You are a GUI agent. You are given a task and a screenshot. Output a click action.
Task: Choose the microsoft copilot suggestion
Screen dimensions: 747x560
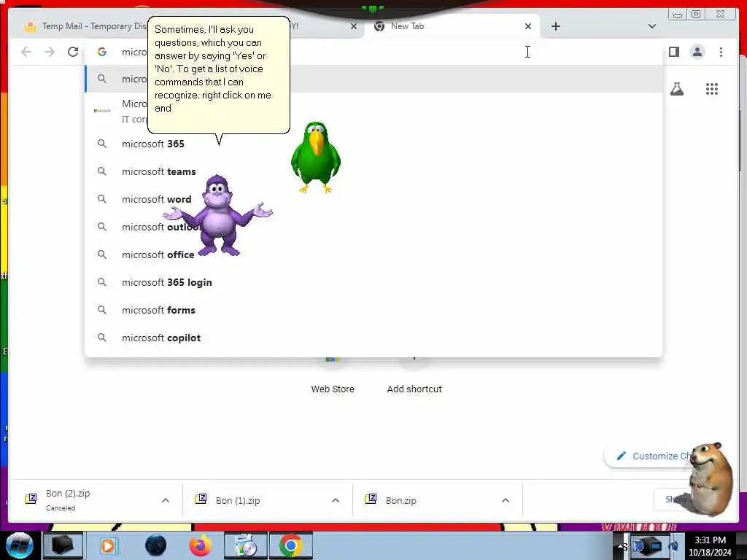(x=373, y=338)
